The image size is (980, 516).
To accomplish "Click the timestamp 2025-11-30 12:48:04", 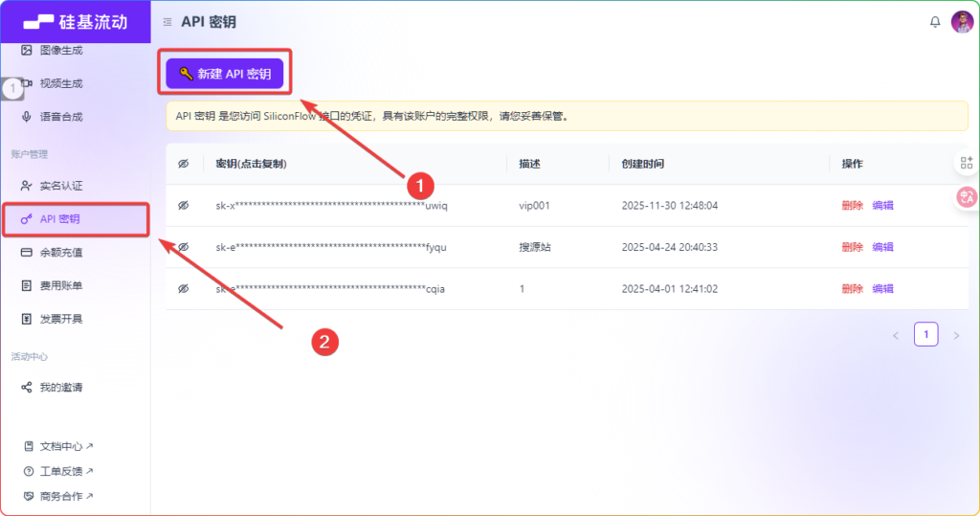I will pyautogui.click(x=669, y=205).
